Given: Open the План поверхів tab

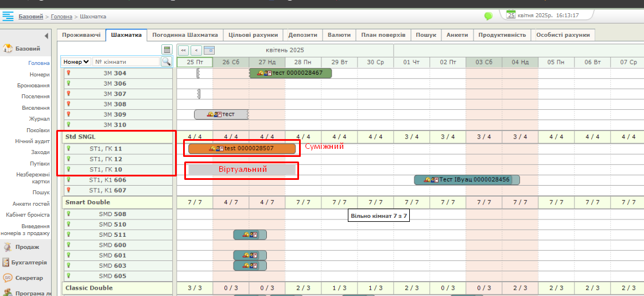Looking at the screenshot, I should point(383,35).
